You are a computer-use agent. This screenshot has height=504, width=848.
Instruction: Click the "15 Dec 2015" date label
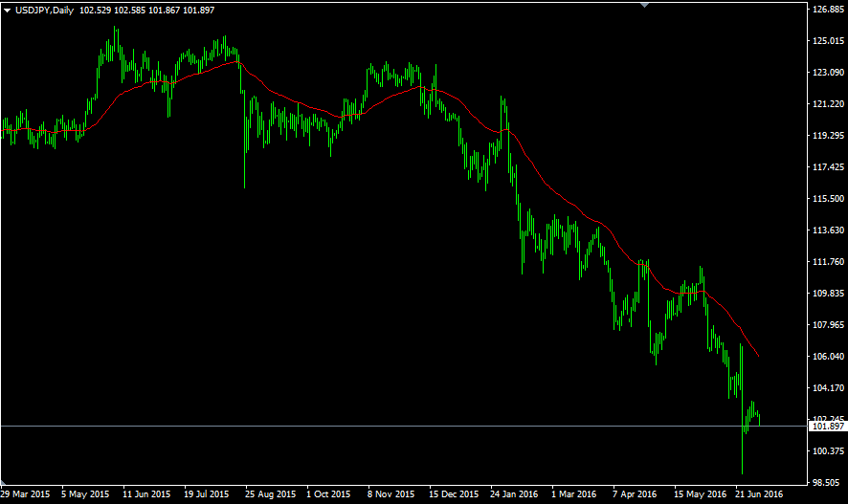tap(454, 494)
